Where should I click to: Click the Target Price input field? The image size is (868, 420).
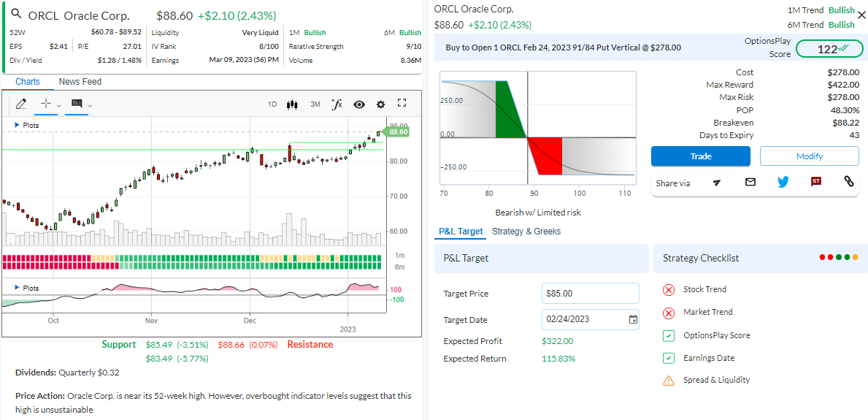(590, 293)
